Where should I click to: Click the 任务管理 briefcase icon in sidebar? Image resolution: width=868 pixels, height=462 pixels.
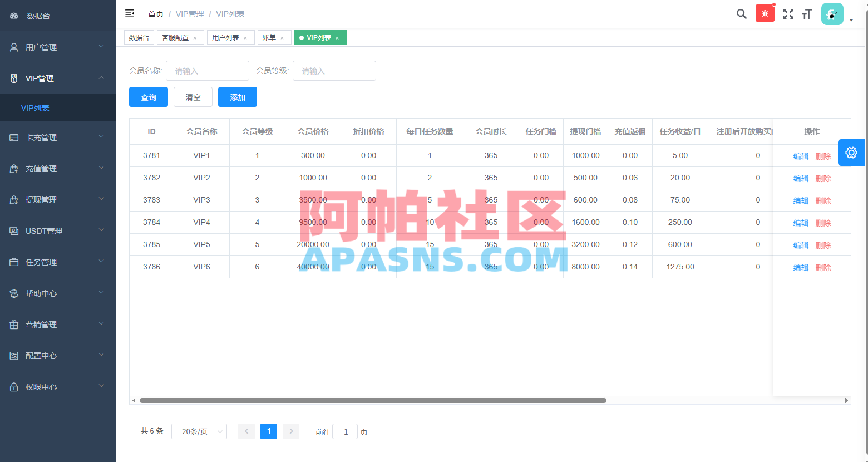tap(14, 262)
